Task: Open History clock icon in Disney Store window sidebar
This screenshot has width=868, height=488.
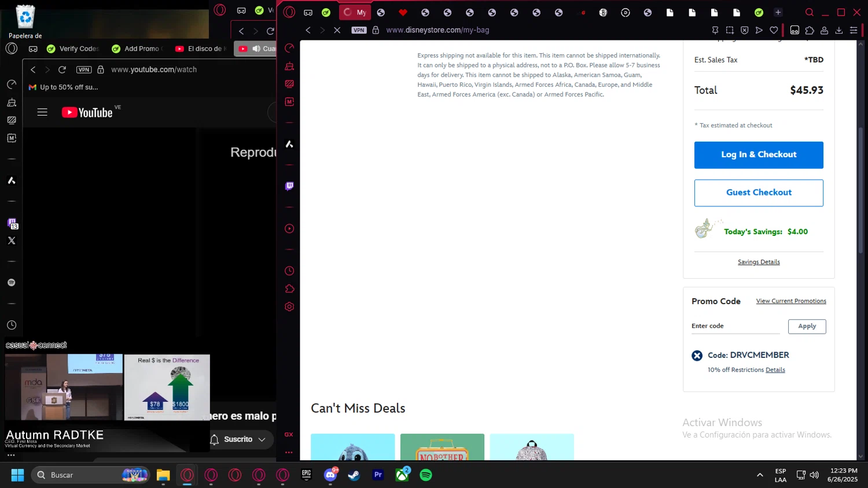Action: click(289, 271)
